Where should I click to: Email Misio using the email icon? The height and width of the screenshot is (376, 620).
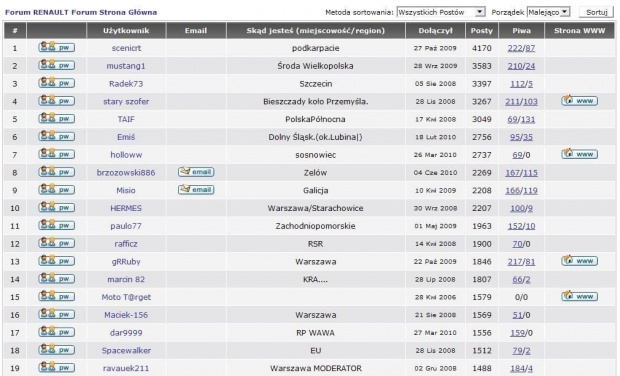[196, 190]
